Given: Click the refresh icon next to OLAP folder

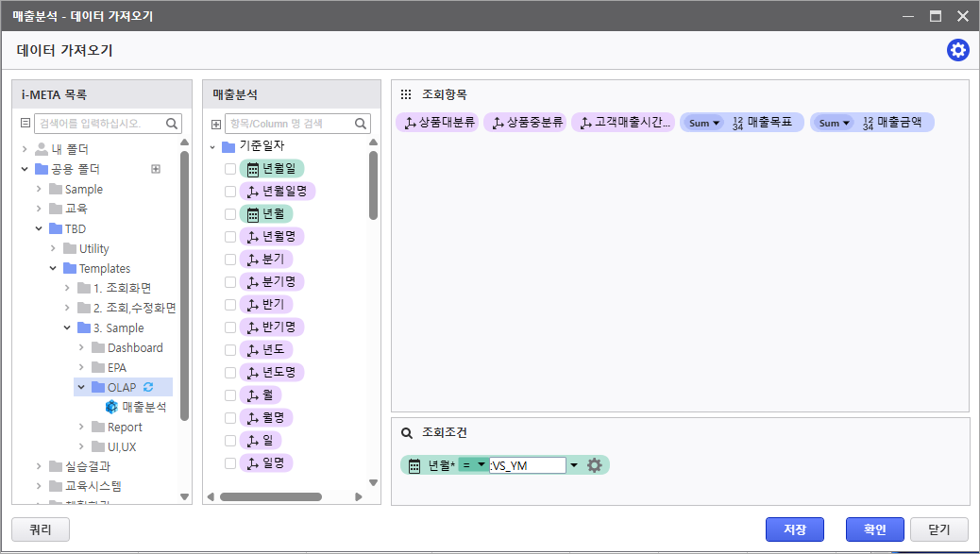Looking at the screenshot, I should point(148,387).
